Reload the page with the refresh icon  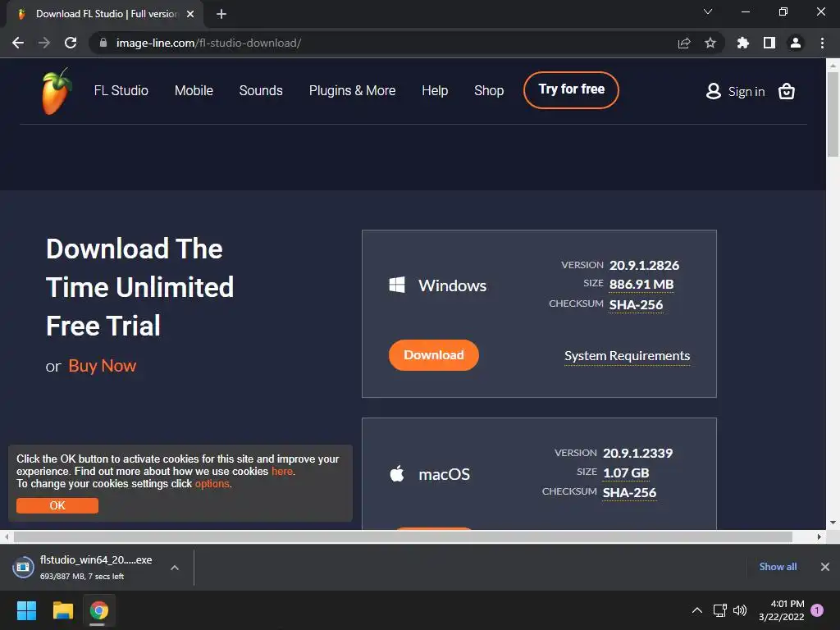(71, 43)
